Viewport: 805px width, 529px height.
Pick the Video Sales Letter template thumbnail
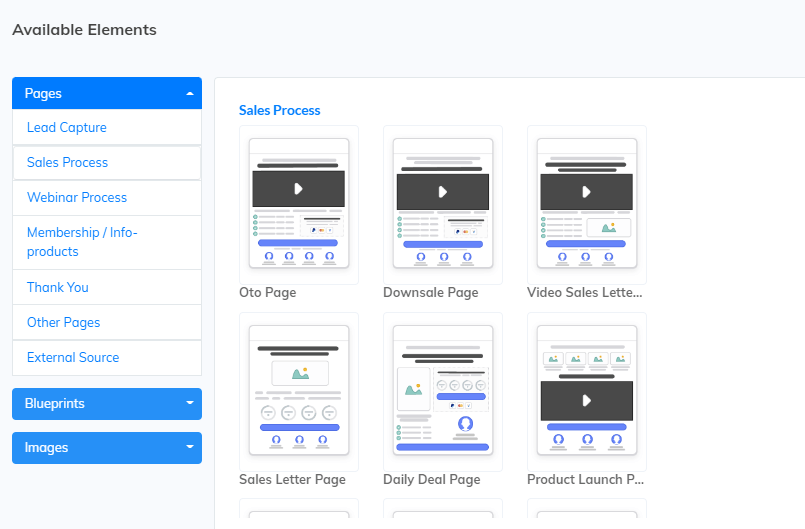(x=586, y=204)
